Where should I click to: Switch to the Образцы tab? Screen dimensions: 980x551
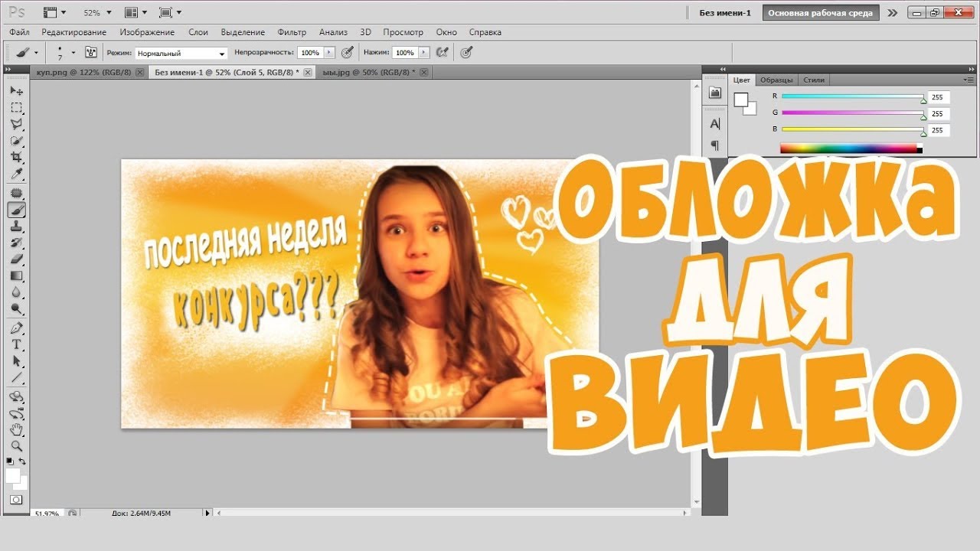click(776, 80)
